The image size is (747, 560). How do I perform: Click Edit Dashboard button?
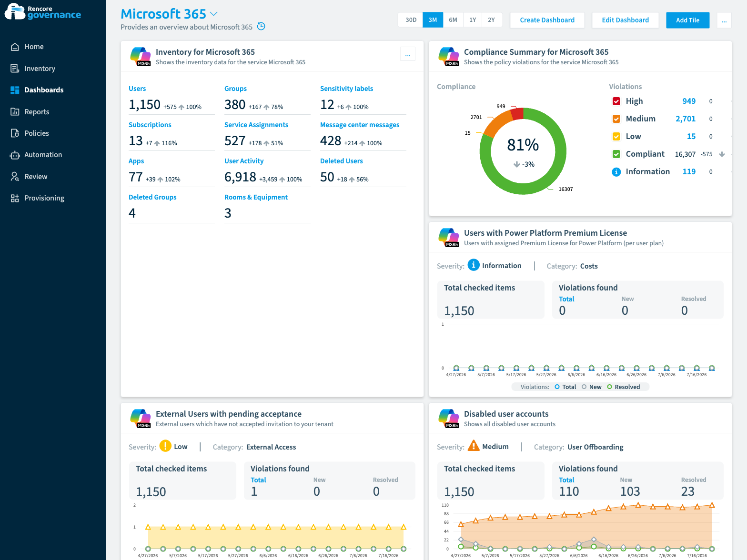point(625,20)
